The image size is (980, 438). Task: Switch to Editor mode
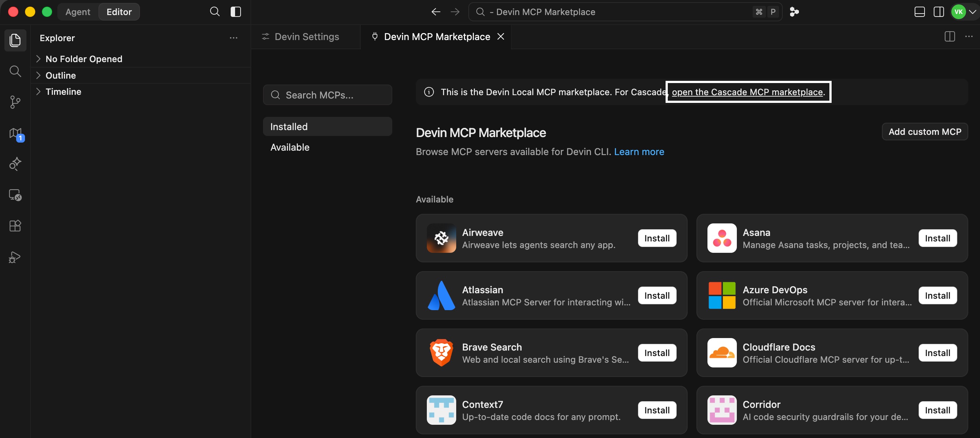(x=119, y=12)
